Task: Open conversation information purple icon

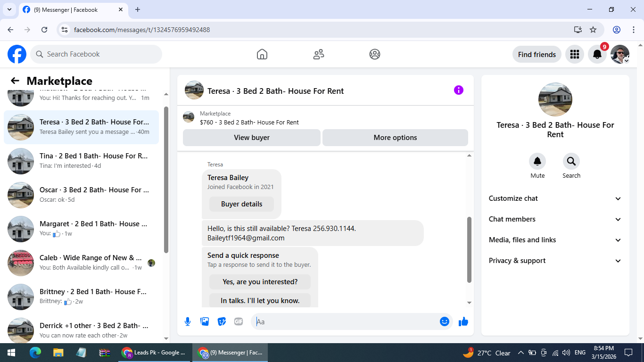Action: [x=459, y=90]
